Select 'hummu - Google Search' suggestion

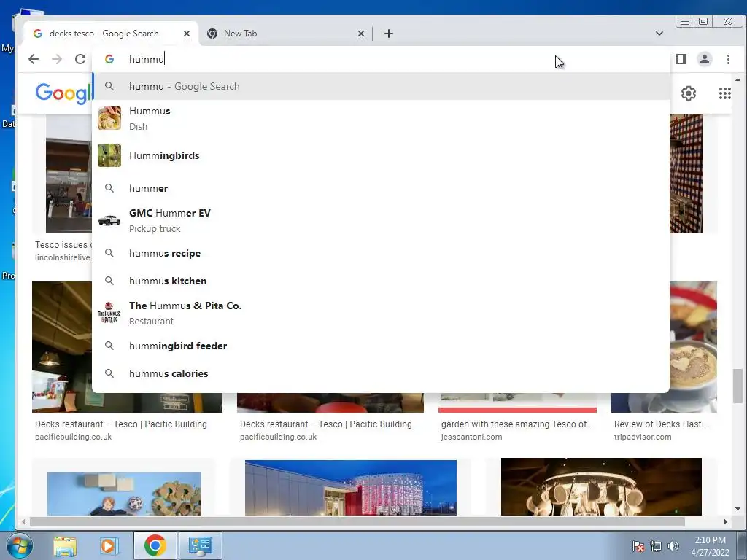(381, 86)
